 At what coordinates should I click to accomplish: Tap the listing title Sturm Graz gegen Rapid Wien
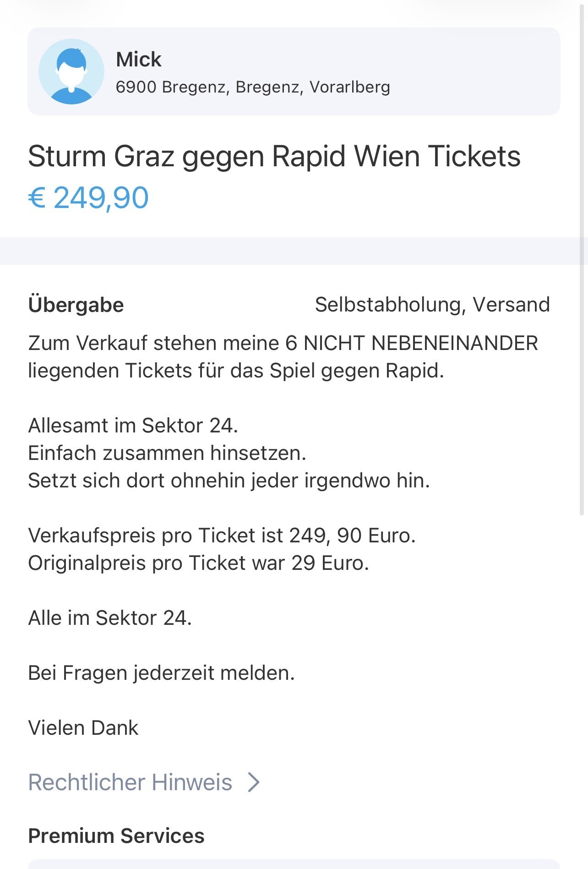pos(274,157)
